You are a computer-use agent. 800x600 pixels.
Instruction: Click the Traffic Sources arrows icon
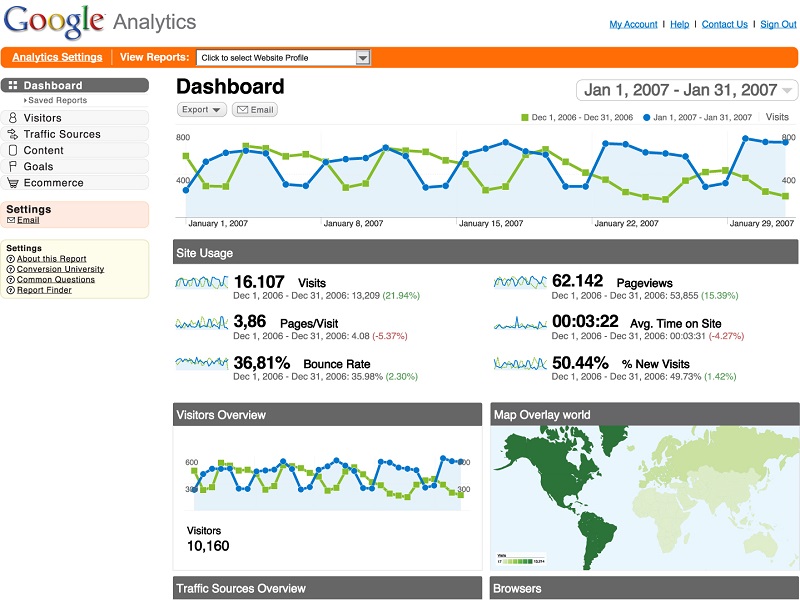13,134
